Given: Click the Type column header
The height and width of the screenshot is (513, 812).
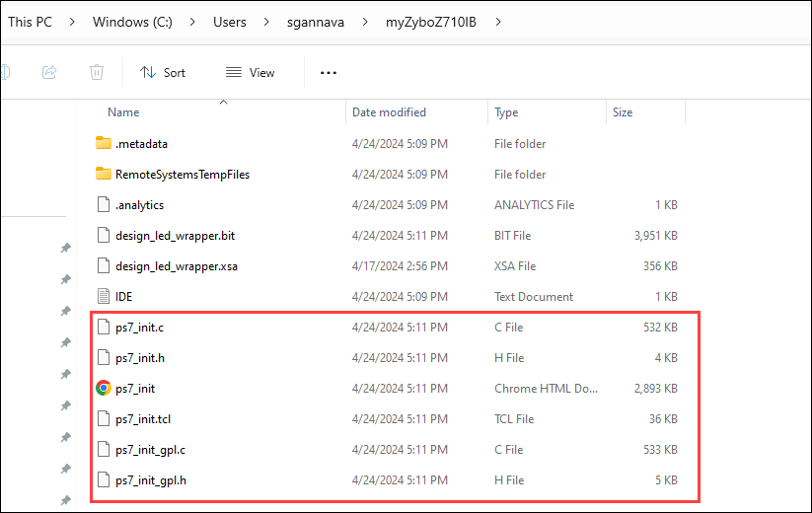Looking at the screenshot, I should [506, 112].
